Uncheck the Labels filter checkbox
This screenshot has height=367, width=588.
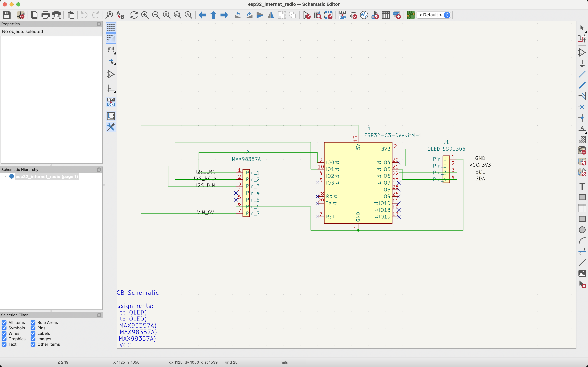(x=33, y=333)
